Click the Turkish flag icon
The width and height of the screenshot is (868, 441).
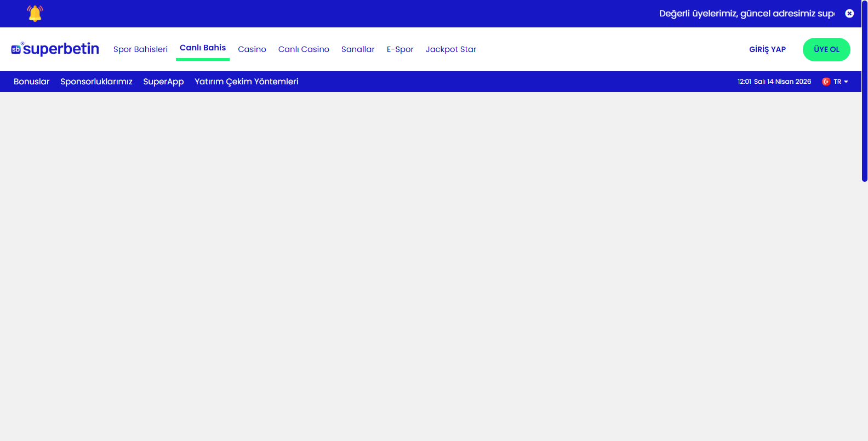826,82
